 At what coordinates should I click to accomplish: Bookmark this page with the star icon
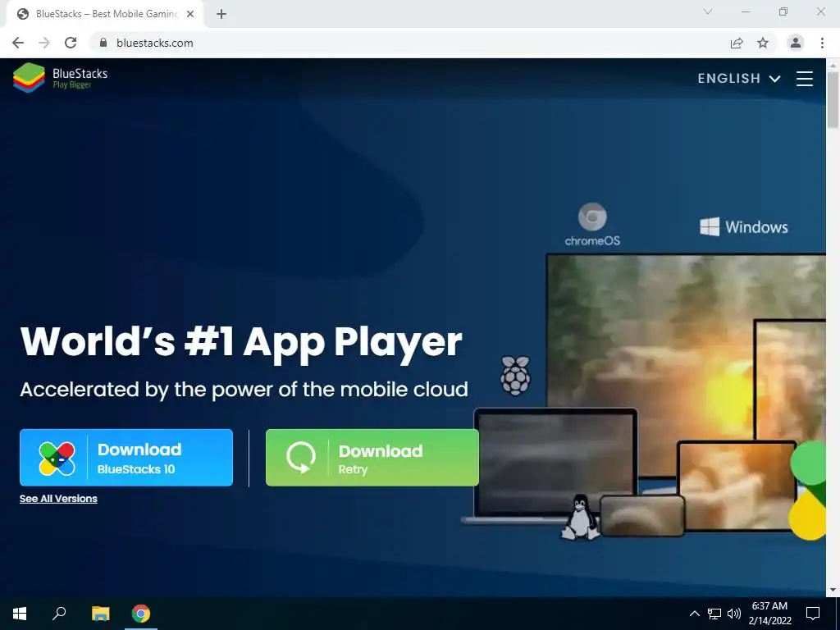(763, 43)
